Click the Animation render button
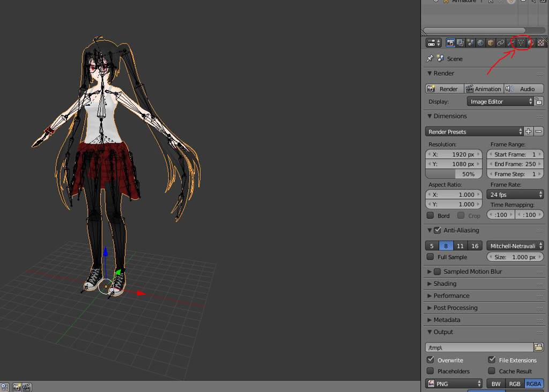The image size is (549, 392). tap(484, 88)
